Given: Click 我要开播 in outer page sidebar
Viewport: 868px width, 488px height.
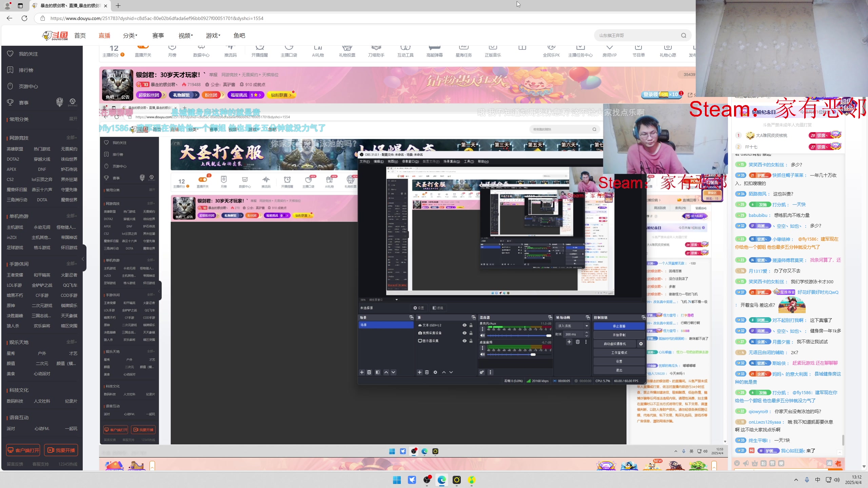Looking at the screenshot, I should tap(61, 450).
